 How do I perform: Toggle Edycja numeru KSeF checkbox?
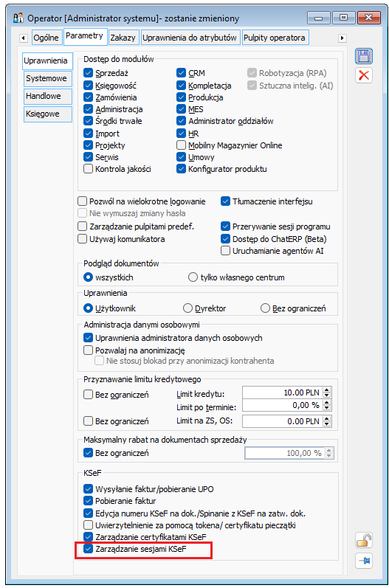(x=88, y=513)
